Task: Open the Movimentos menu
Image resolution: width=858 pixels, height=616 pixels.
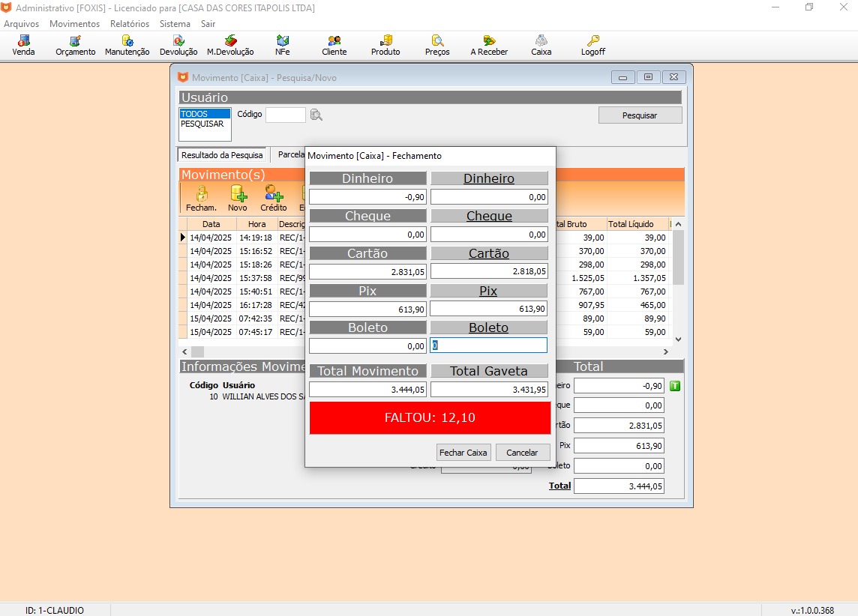Action: point(74,24)
